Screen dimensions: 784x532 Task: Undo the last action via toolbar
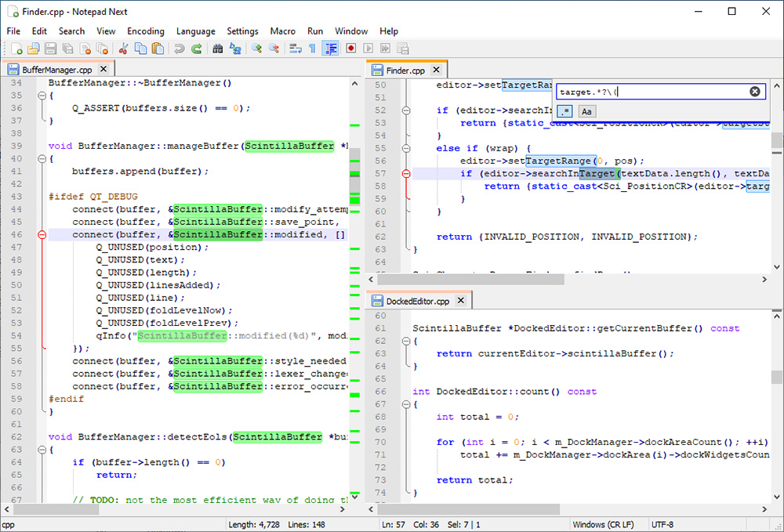tap(179, 49)
